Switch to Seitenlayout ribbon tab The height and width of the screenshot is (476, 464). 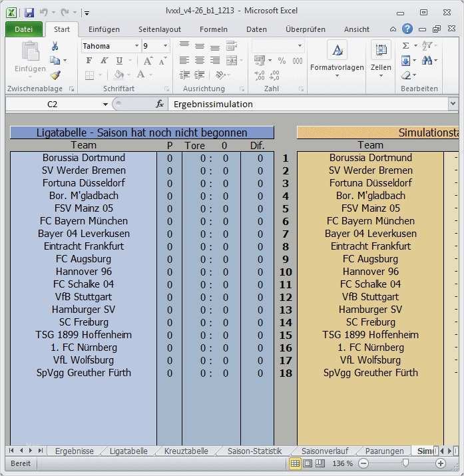[160, 29]
